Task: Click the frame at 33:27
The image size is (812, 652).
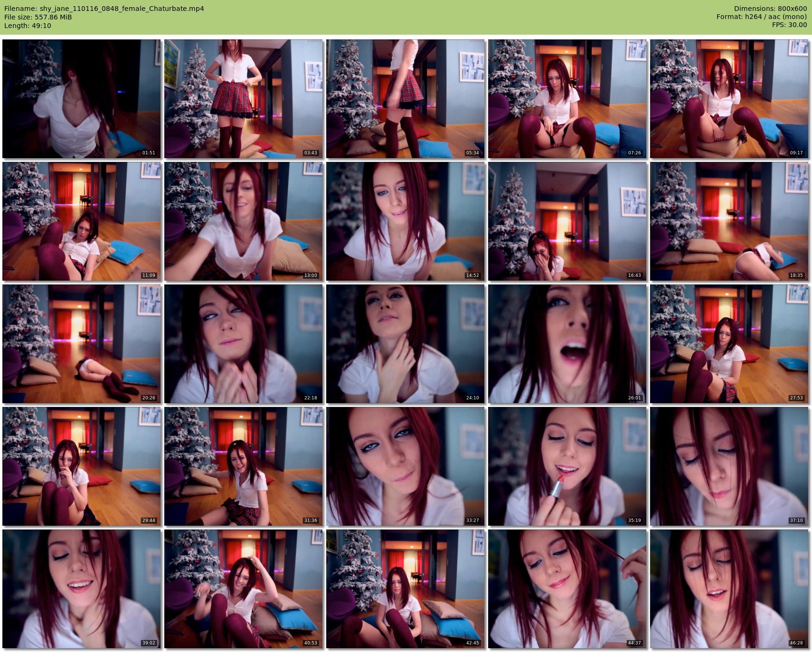Action: (x=406, y=466)
